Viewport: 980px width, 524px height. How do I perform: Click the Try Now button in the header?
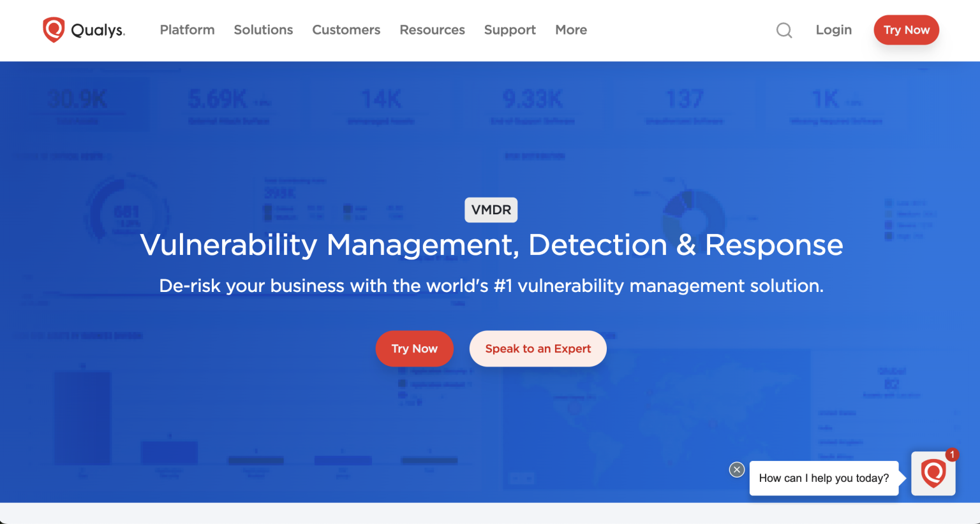click(906, 29)
